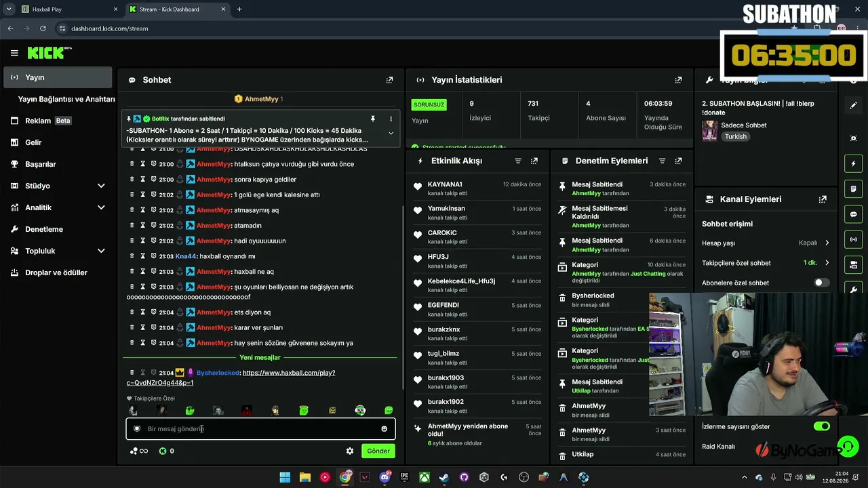
Task: Click the EGEFENDI follow event
Action: coord(479,310)
